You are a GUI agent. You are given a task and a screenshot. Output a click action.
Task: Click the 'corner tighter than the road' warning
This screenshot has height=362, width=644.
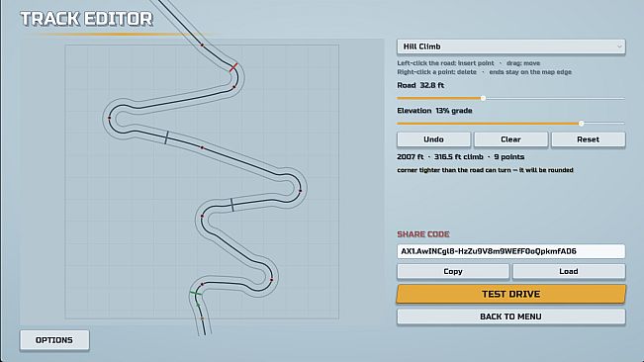(x=485, y=170)
